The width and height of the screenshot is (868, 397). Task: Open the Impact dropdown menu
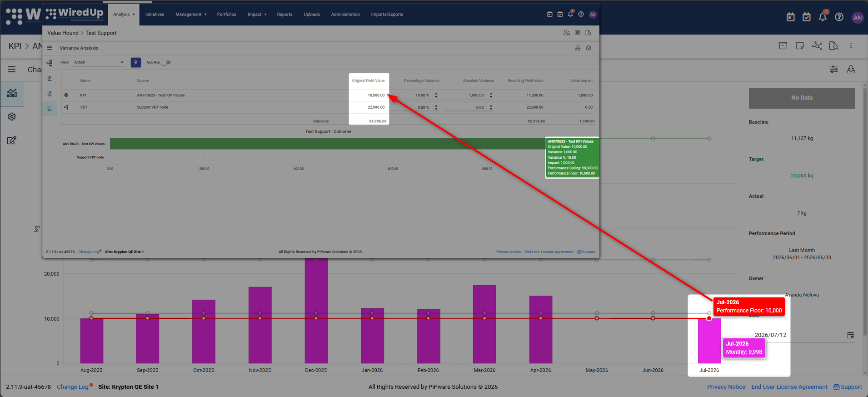tap(257, 15)
